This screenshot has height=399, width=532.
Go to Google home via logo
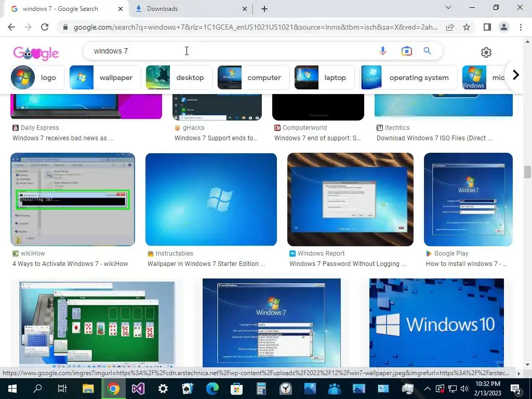pos(36,53)
